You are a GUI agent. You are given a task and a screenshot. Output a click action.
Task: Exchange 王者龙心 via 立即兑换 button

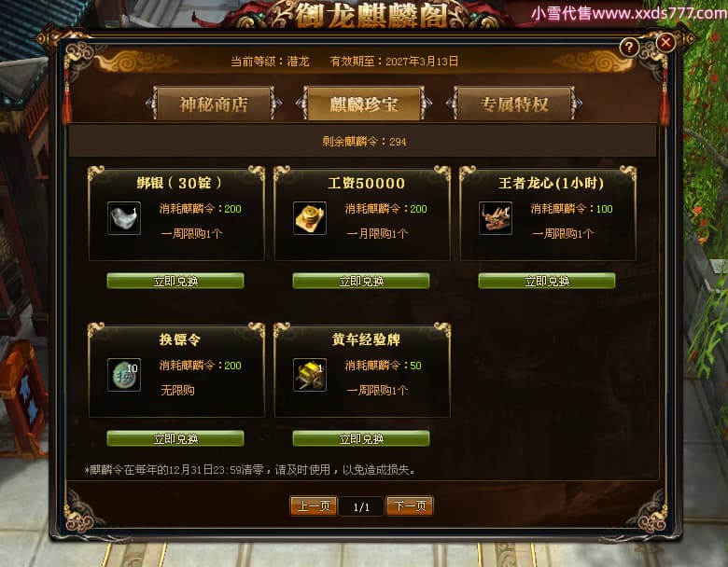click(x=547, y=281)
